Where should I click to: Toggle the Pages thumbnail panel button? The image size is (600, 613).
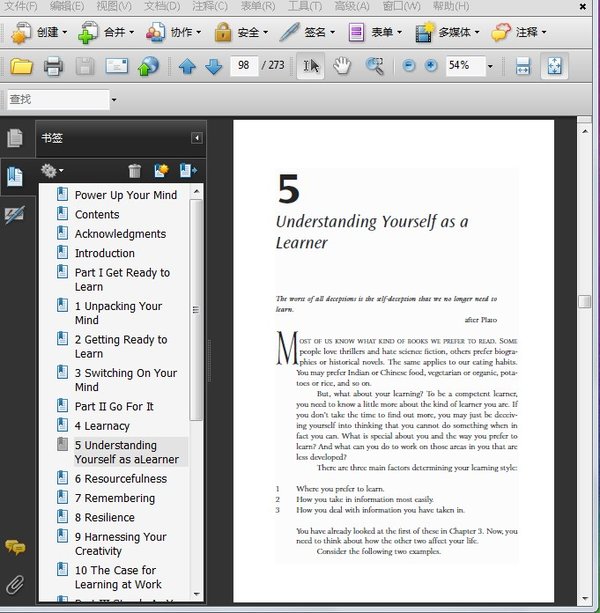(x=15, y=138)
